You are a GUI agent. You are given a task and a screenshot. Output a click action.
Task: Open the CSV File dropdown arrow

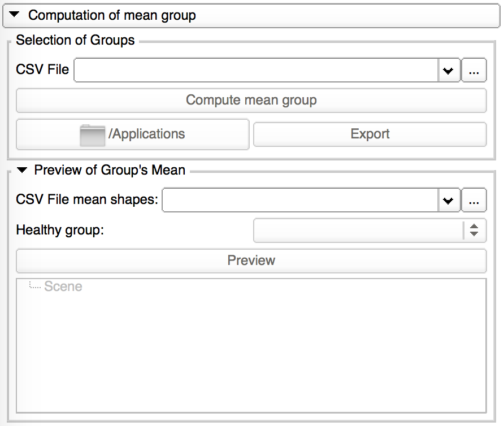point(449,71)
